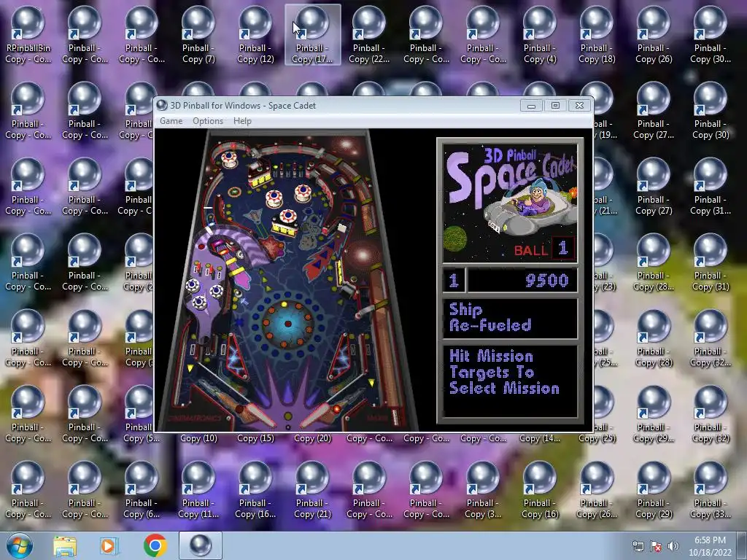Click the 9500 score display
This screenshot has height=560, width=747.
coord(547,281)
